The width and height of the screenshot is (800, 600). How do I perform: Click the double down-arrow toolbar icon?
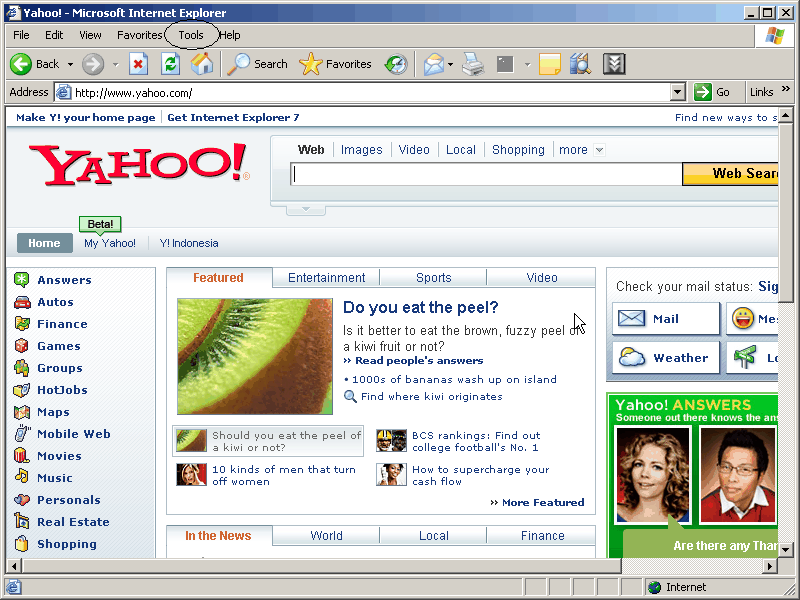click(x=614, y=64)
